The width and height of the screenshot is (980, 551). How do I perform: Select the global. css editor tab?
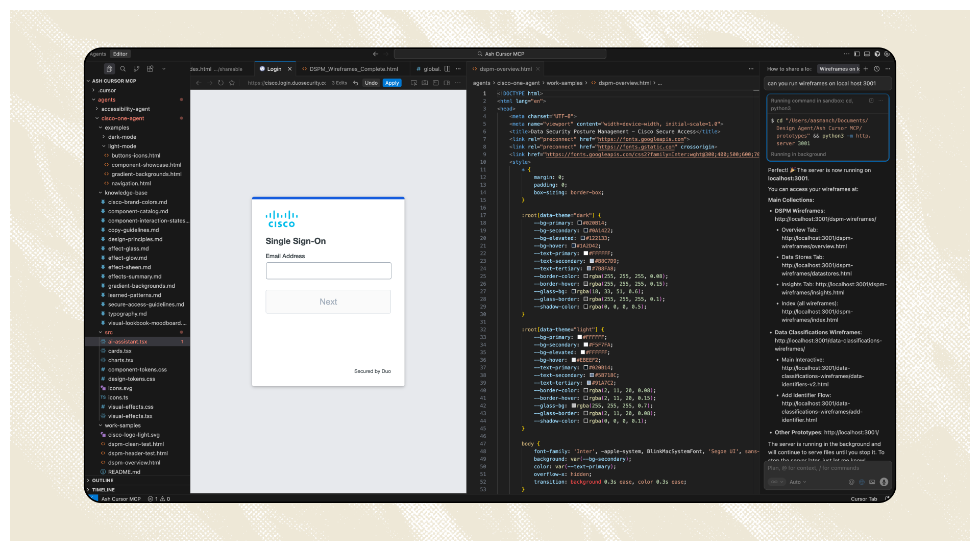(428, 69)
